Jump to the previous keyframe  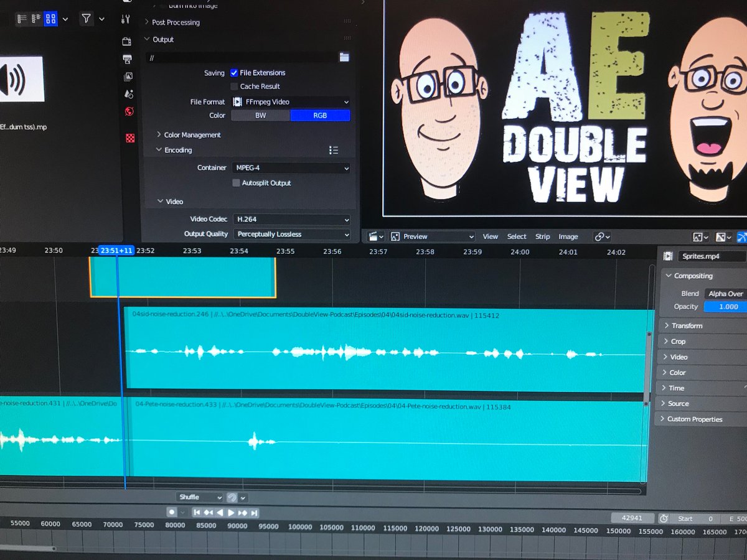click(x=208, y=513)
